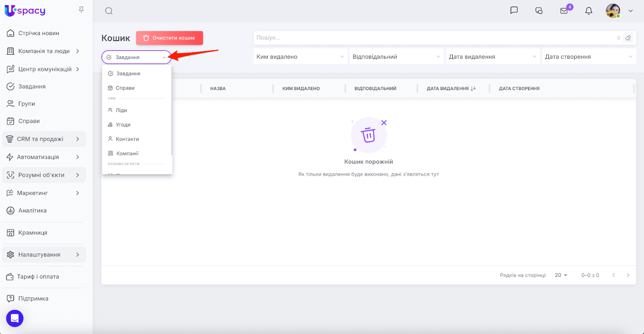The width and height of the screenshot is (644, 334).
Task: Select Контакти in the dropdown list
Action: [137, 139]
